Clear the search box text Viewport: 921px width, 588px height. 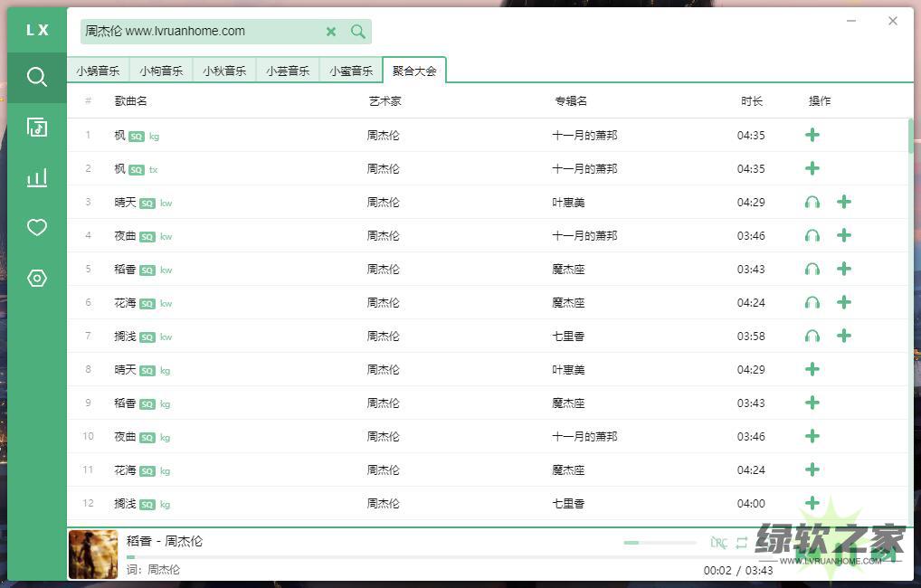pos(331,32)
